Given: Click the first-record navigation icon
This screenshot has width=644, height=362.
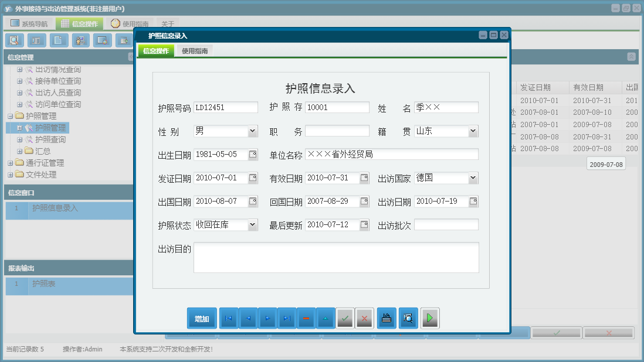Looking at the screenshot, I should coord(229,318).
